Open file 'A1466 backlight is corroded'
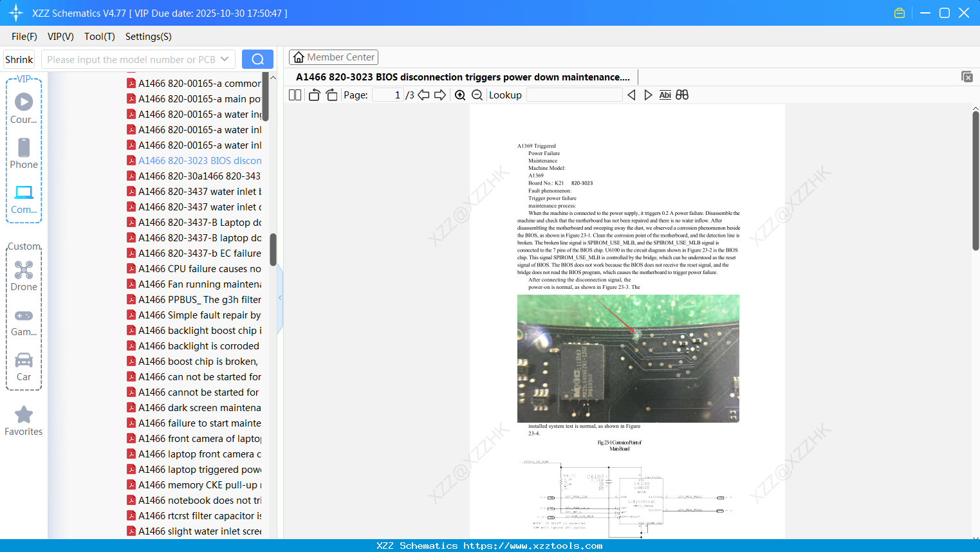Image resolution: width=980 pixels, height=552 pixels. [194, 346]
